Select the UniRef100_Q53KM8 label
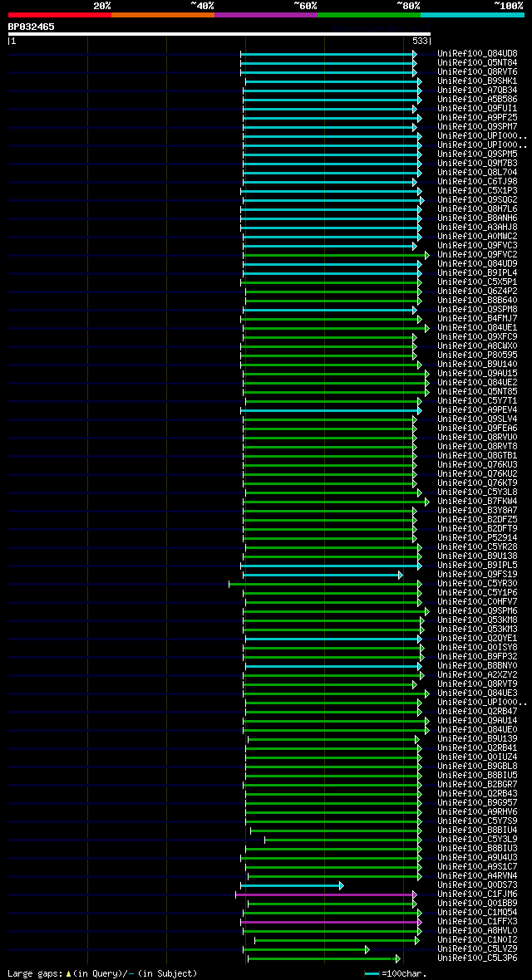Viewport: 532px width, 980px height. tap(477, 620)
